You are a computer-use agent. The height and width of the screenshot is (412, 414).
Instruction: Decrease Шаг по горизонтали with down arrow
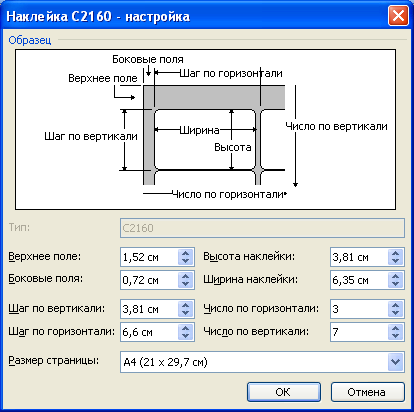pos(185,336)
